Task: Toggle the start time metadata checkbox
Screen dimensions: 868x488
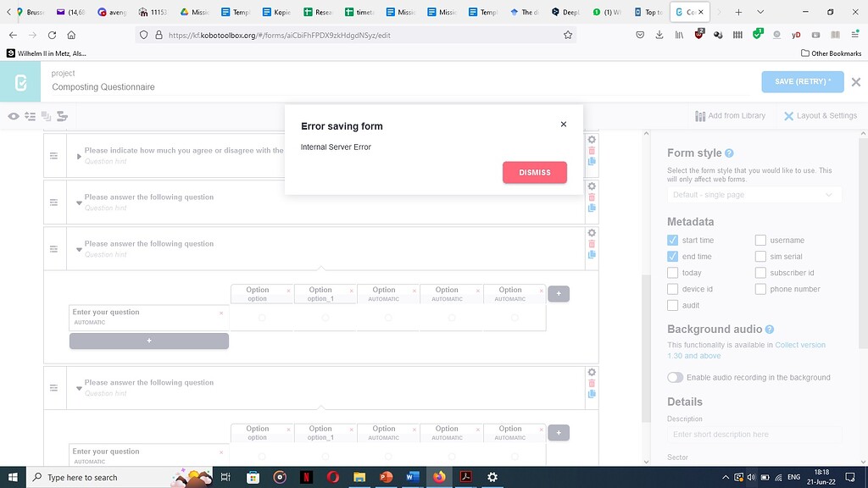Action: click(x=672, y=240)
